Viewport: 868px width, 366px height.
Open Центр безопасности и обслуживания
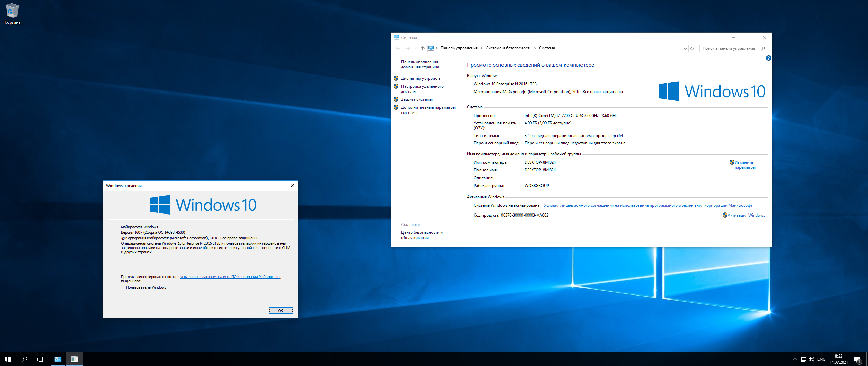click(422, 235)
